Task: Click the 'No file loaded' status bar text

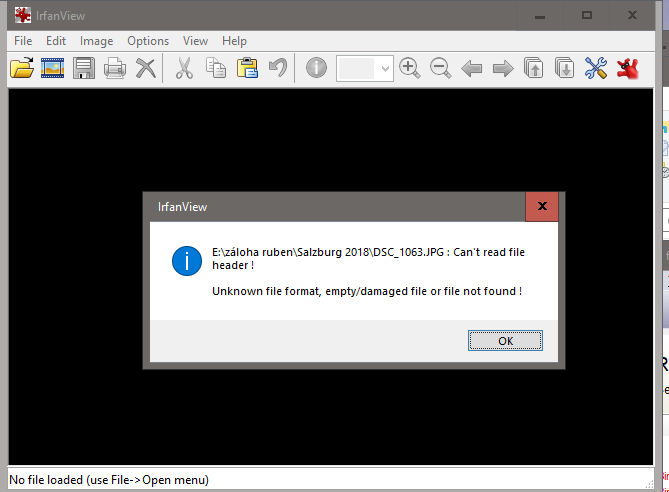Action: [109, 480]
